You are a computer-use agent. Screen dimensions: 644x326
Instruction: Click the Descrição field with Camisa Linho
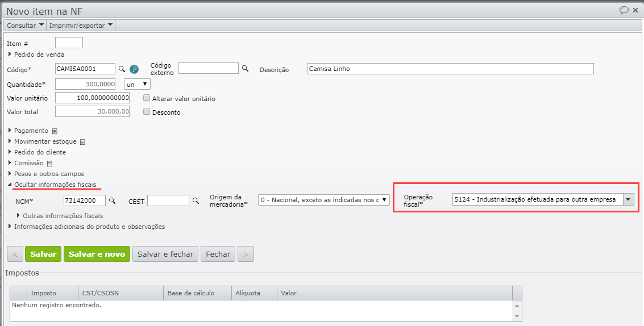tap(451, 69)
